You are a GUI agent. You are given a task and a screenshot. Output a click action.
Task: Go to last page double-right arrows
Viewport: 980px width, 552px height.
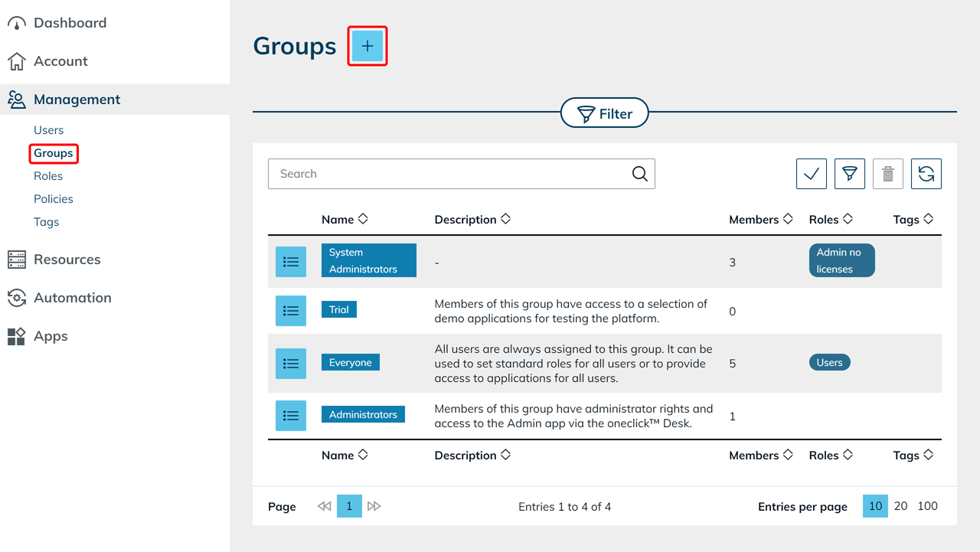pos(374,506)
